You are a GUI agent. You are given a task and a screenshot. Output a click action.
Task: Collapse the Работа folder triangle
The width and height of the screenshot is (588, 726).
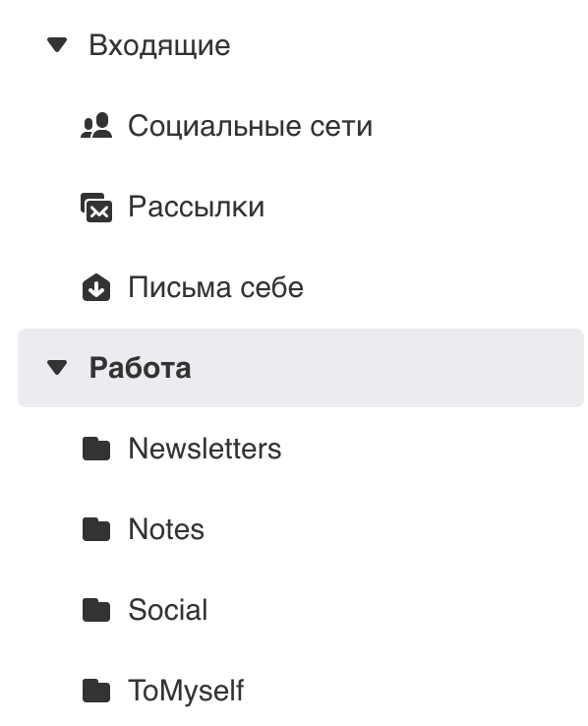(57, 368)
